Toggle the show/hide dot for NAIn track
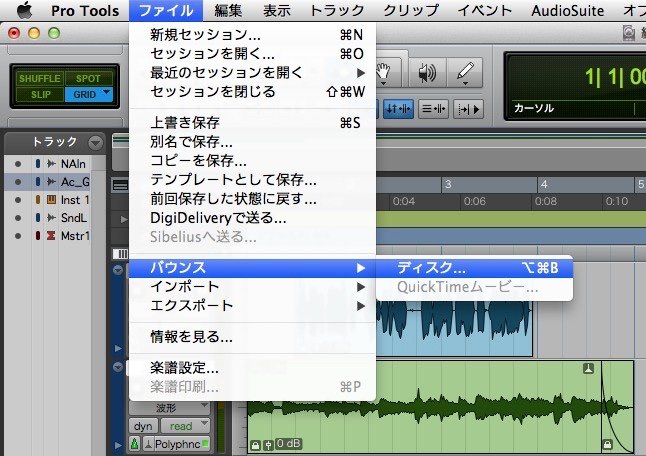The height and width of the screenshot is (456, 646). [18, 164]
